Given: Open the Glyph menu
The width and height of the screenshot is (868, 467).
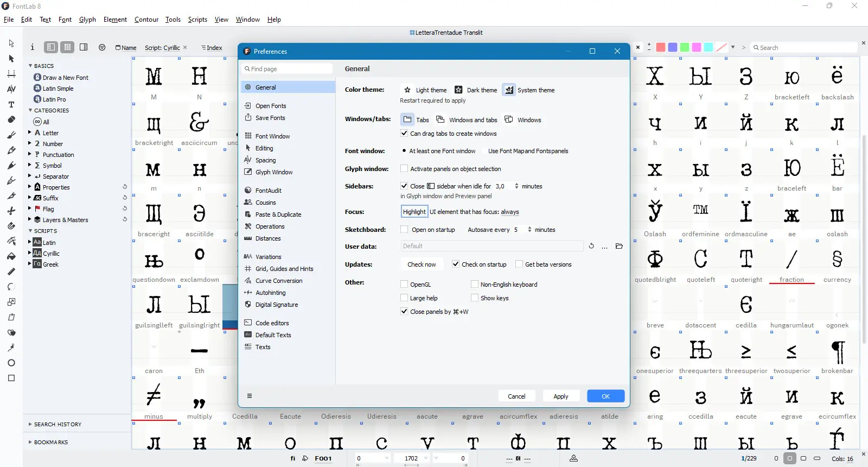Looking at the screenshot, I should click(x=87, y=20).
